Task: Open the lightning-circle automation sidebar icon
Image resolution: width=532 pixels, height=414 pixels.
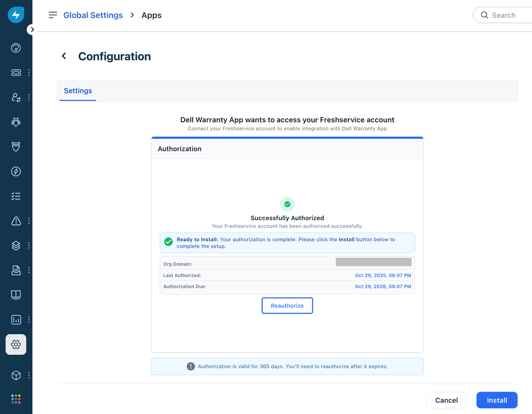Action: coord(16,171)
